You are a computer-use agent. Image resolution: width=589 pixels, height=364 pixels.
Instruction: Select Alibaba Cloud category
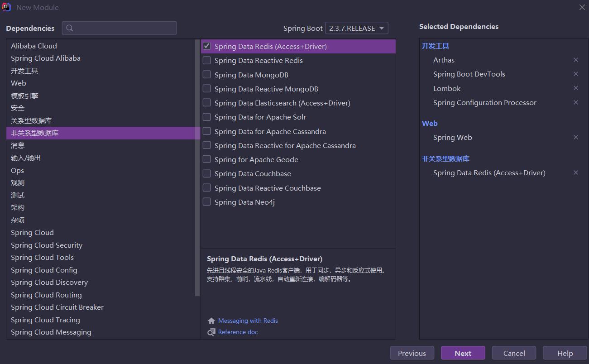pyautogui.click(x=101, y=46)
